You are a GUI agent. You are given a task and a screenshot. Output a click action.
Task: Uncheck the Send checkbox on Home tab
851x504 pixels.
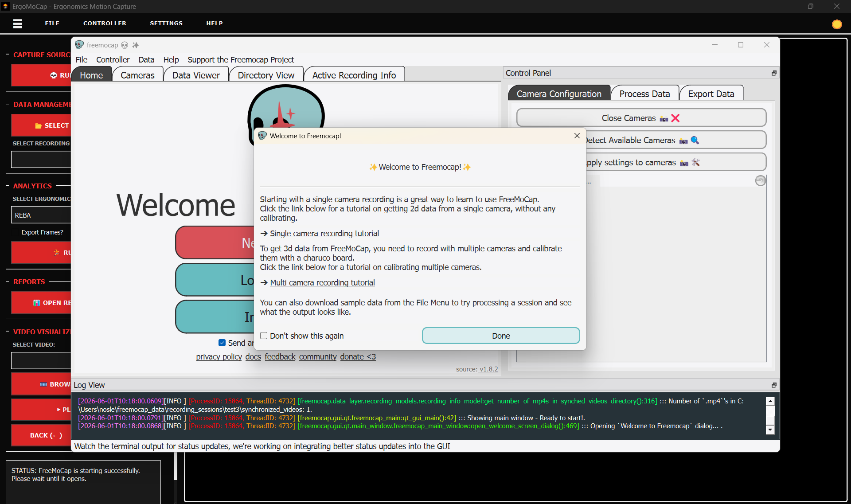pos(222,343)
